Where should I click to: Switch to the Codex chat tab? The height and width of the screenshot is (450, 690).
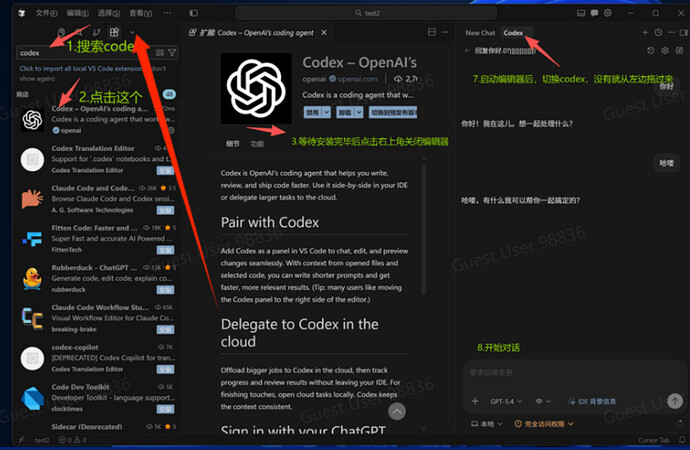tap(513, 33)
